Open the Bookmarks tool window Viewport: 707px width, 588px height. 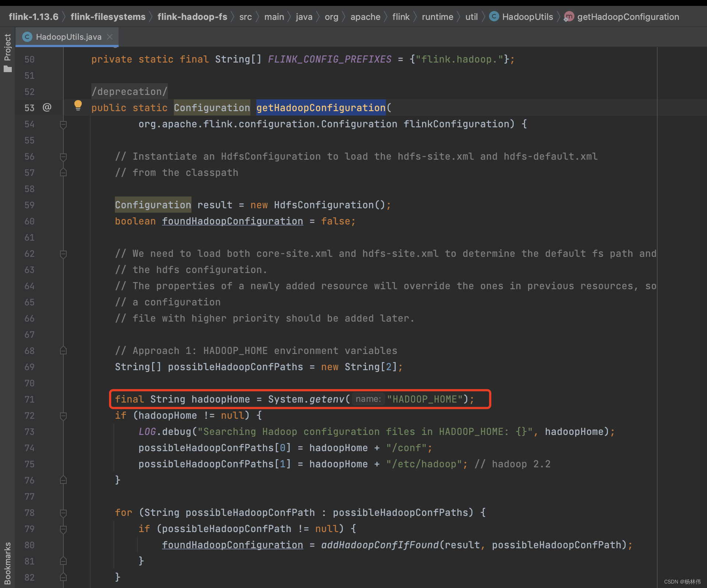tap(8, 563)
